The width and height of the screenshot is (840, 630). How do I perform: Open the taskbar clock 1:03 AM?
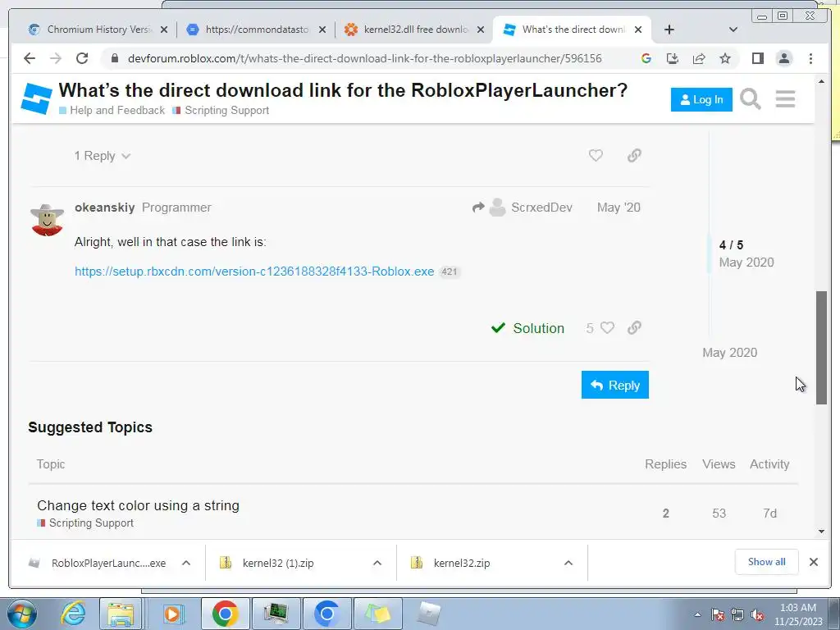tap(798, 614)
